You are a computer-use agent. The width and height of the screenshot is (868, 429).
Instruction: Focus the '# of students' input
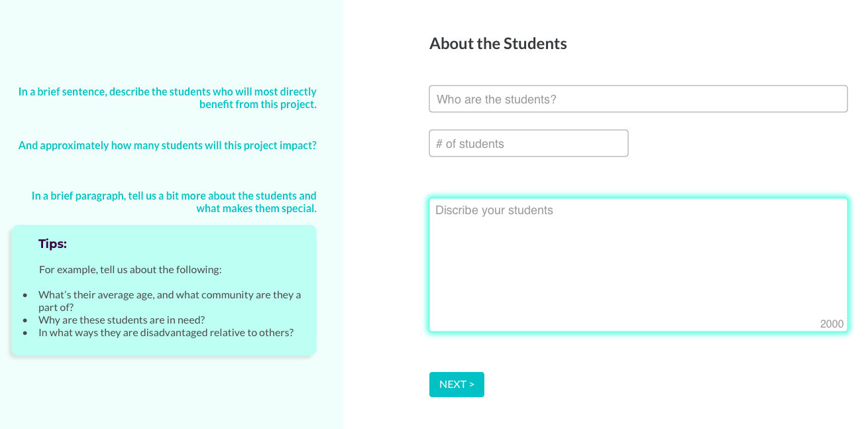tap(528, 143)
